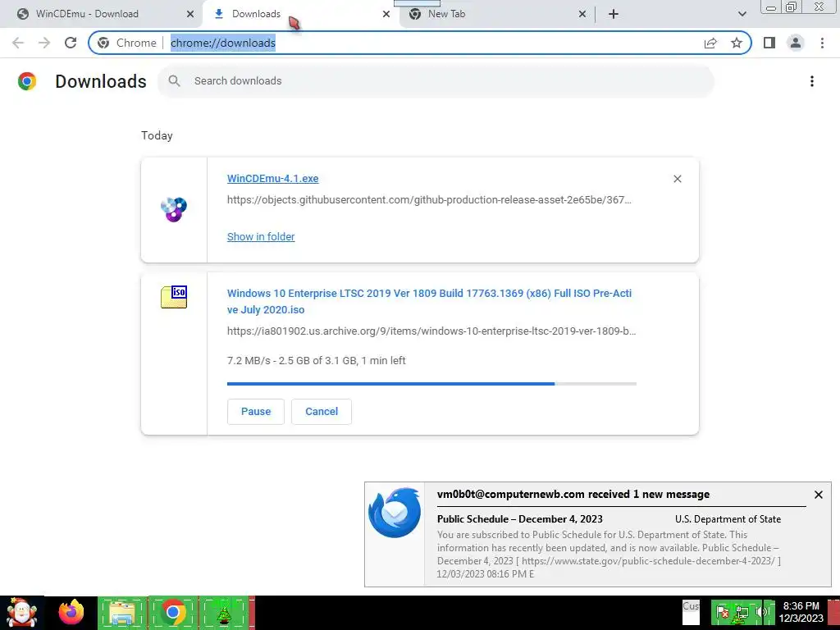Click the archive.org source URL text
The width and height of the screenshot is (840, 630).
click(431, 331)
